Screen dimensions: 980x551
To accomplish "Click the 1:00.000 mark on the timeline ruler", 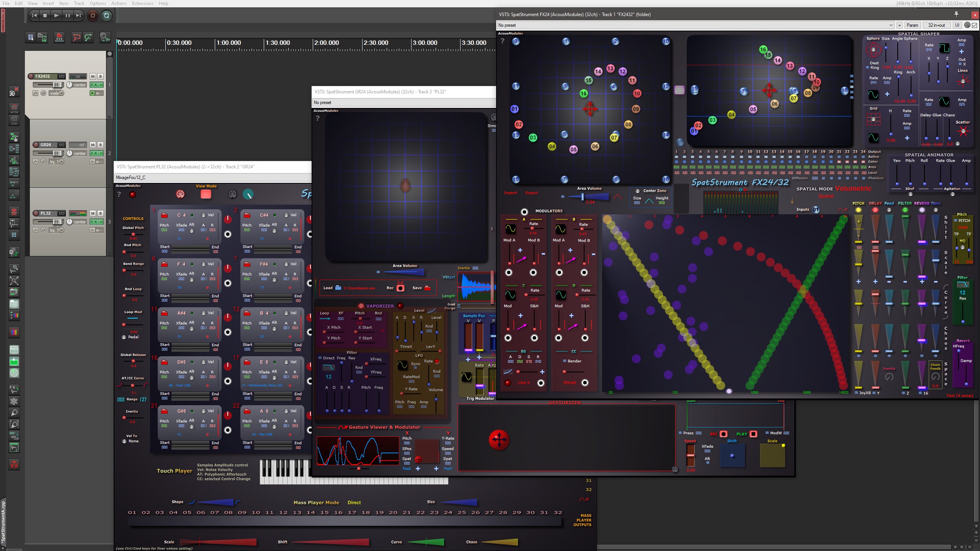I will point(229,43).
